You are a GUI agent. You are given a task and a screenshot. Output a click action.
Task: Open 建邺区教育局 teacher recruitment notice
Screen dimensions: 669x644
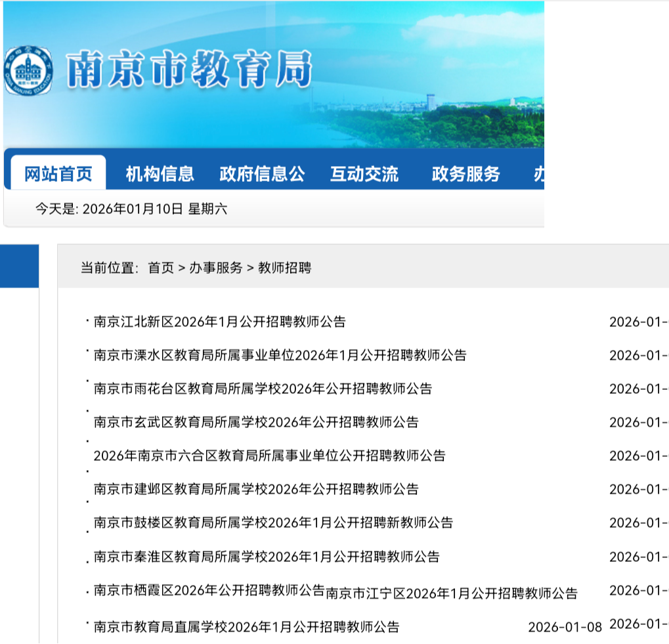coord(256,489)
